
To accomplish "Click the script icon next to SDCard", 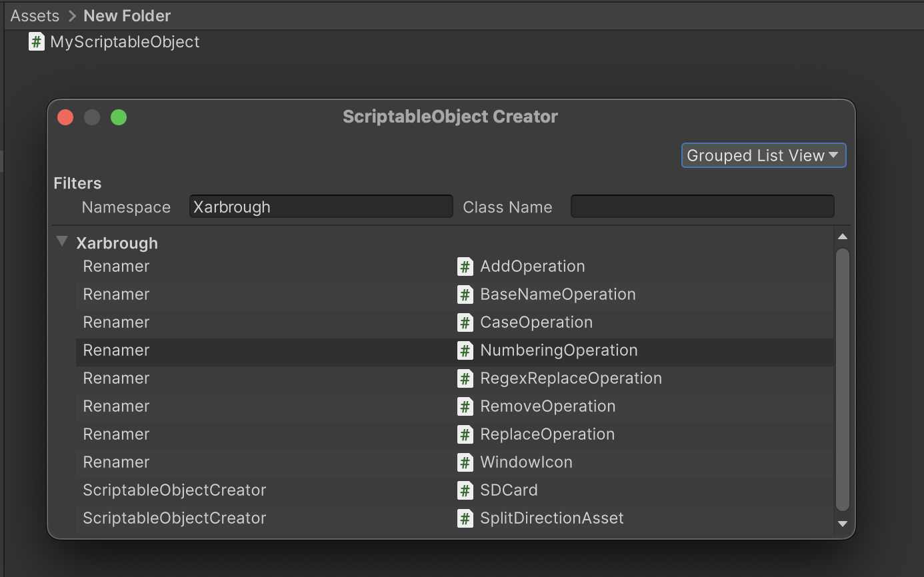I will [465, 490].
